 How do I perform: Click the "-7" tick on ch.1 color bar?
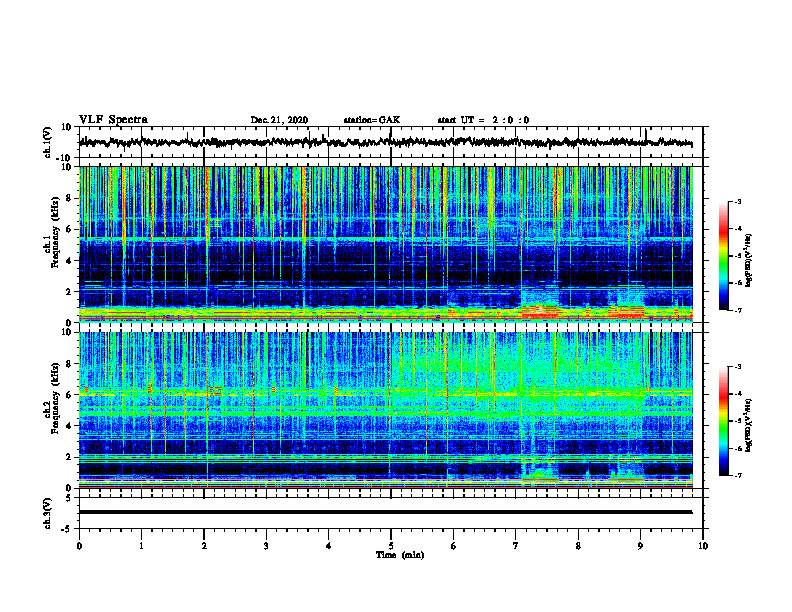click(738, 311)
